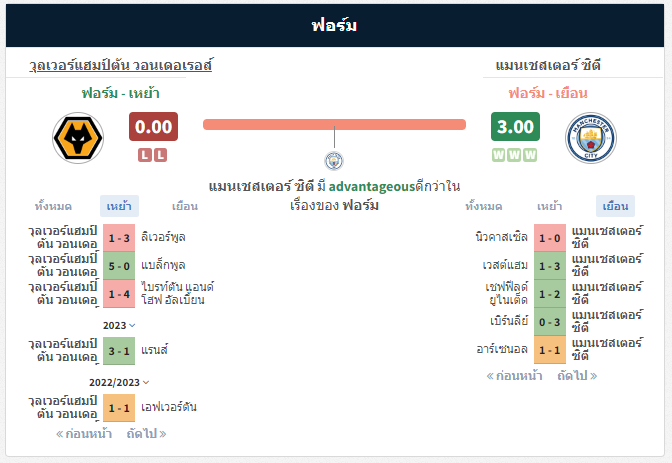
Task: Select ทั้งหมด tab under Manchester City
Action: coord(484,206)
